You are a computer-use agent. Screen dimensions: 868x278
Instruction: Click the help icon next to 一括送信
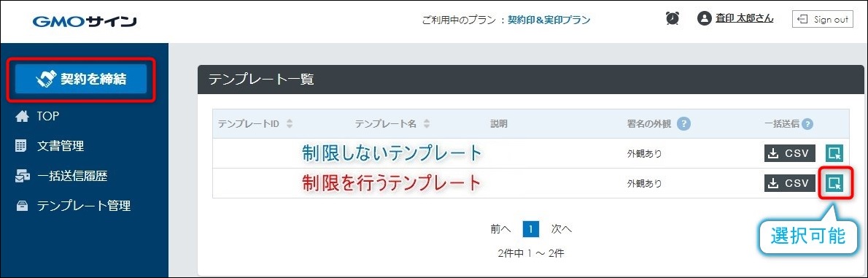(x=807, y=124)
